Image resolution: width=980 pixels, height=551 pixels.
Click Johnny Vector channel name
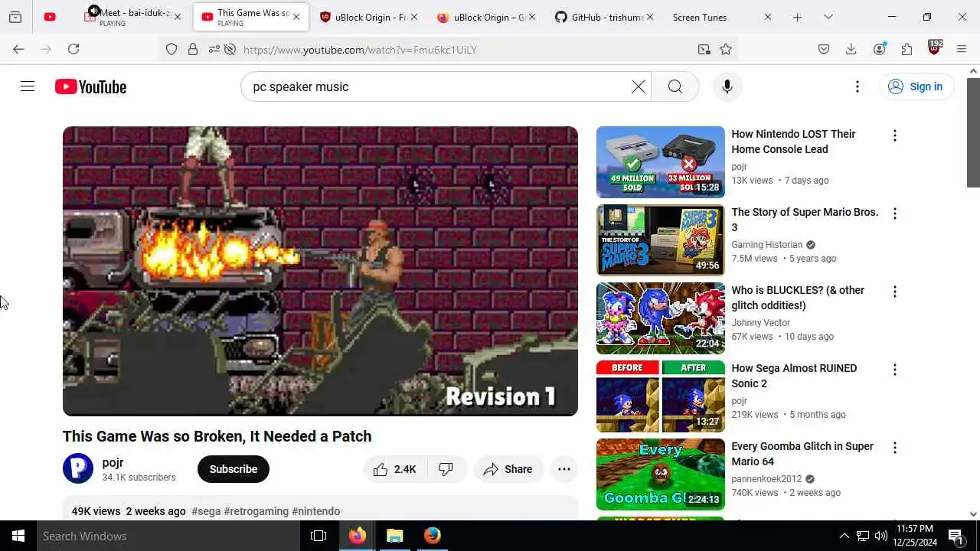tap(761, 323)
